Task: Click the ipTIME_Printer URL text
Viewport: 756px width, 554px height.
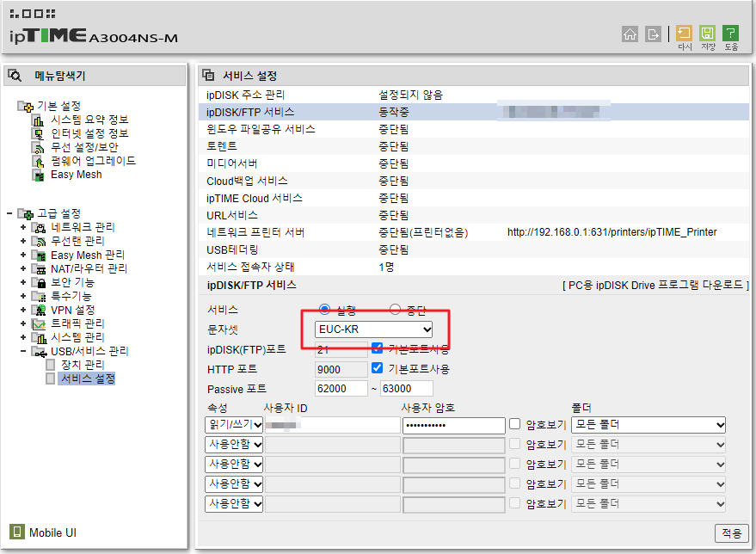Action: coord(612,232)
